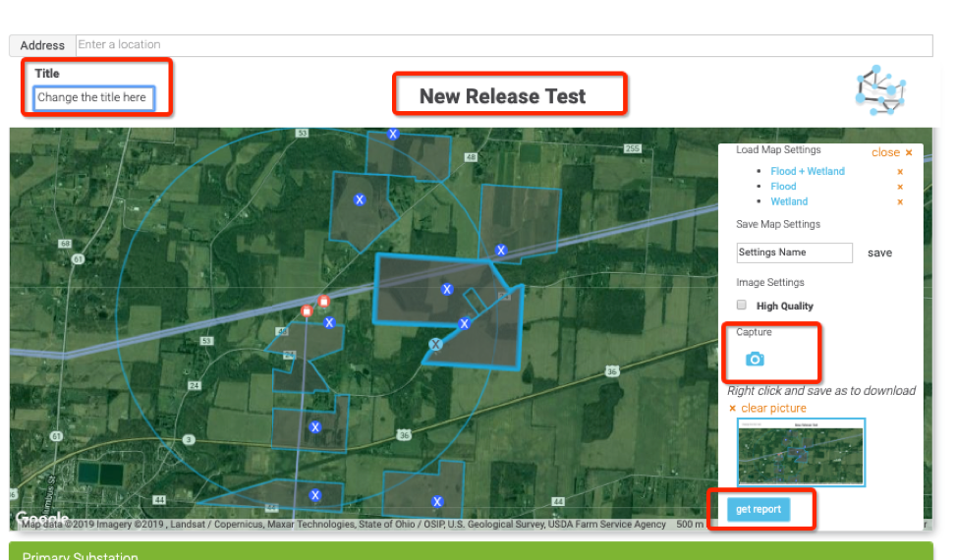Focus the Address location input field
Screen dimensions: 957x560
(x=503, y=45)
